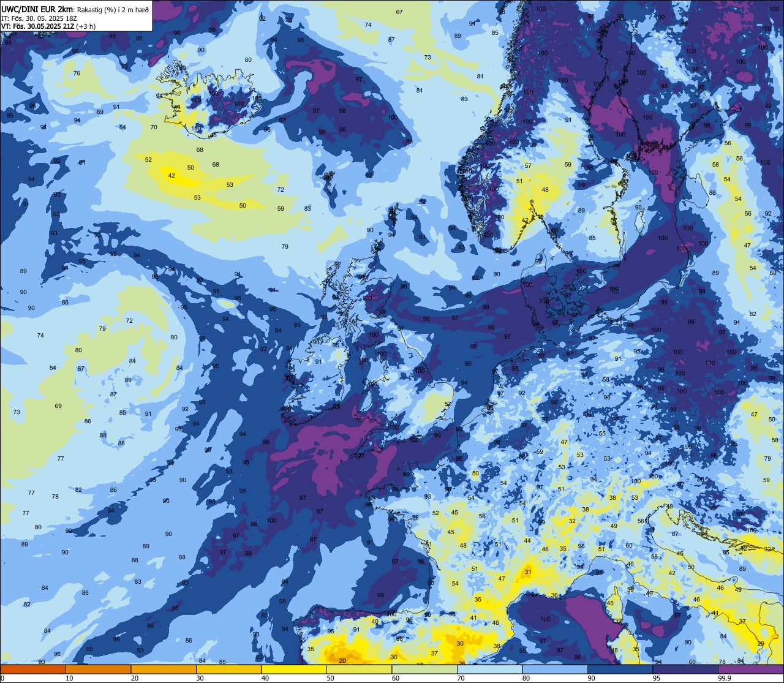
Task: Click the purple legend segment above 99.9
Action: click(x=750, y=669)
